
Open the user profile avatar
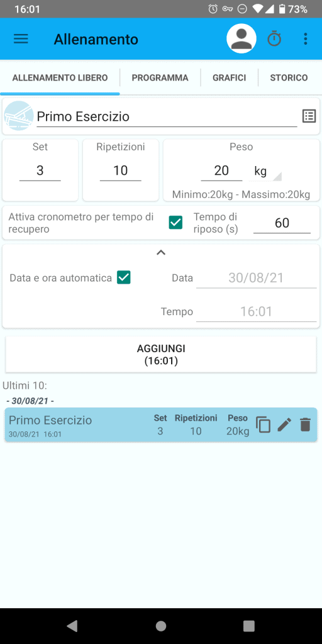[241, 39]
